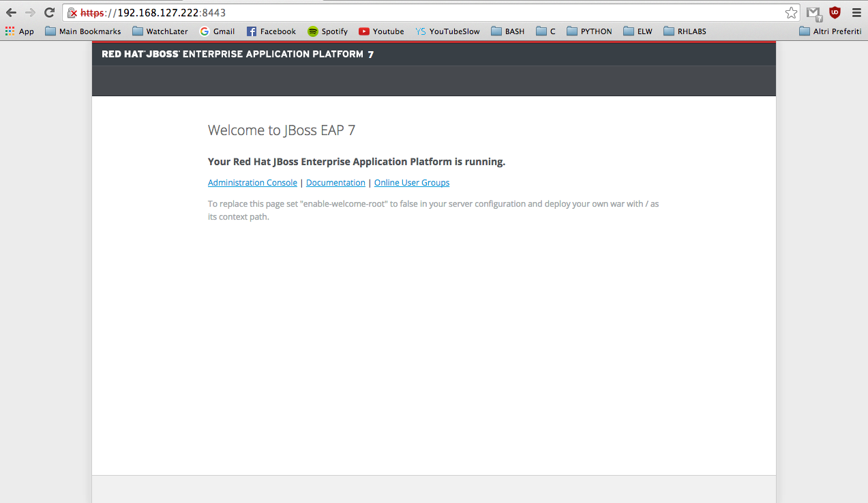Screen dimensions: 868x503
Task: Expand the BASH bookmarks folder
Action: point(508,31)
